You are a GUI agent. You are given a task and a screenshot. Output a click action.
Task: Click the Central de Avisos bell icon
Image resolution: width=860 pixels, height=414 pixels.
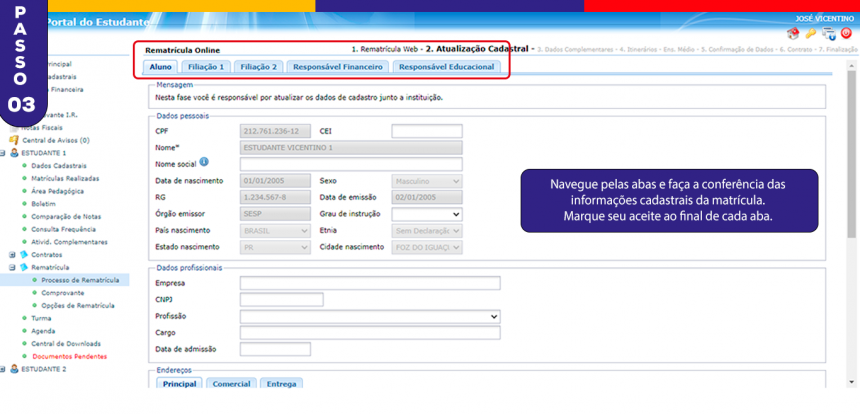pos(14,140)
